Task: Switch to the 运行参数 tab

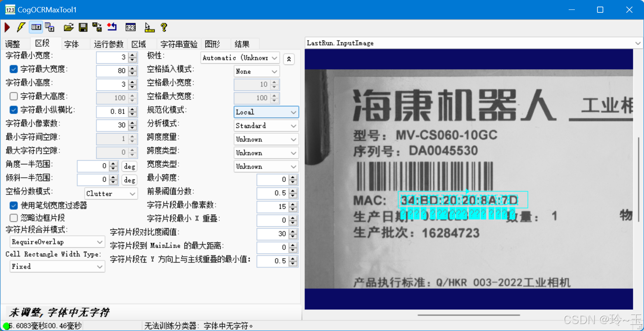Action: [109, 44]
